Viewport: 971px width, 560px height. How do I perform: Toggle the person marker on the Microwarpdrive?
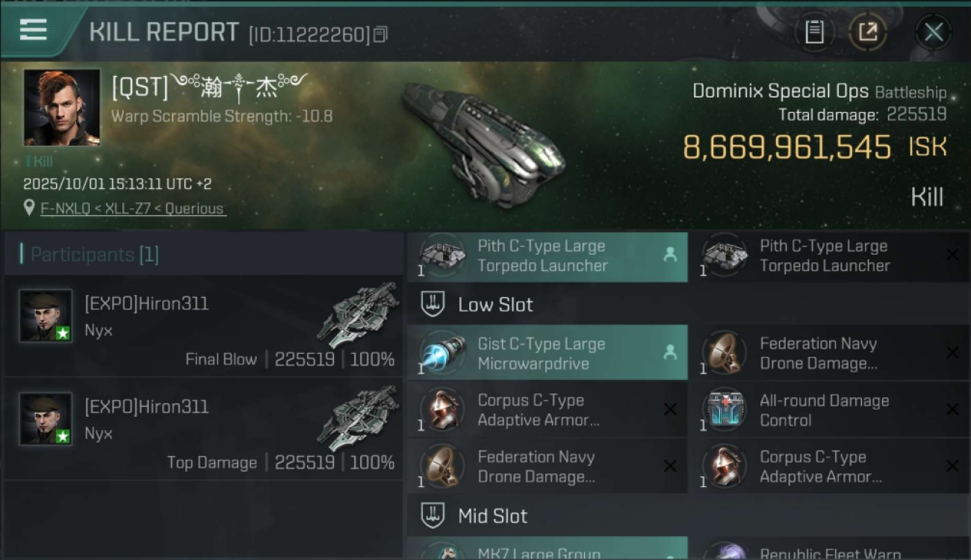point(670,353)
